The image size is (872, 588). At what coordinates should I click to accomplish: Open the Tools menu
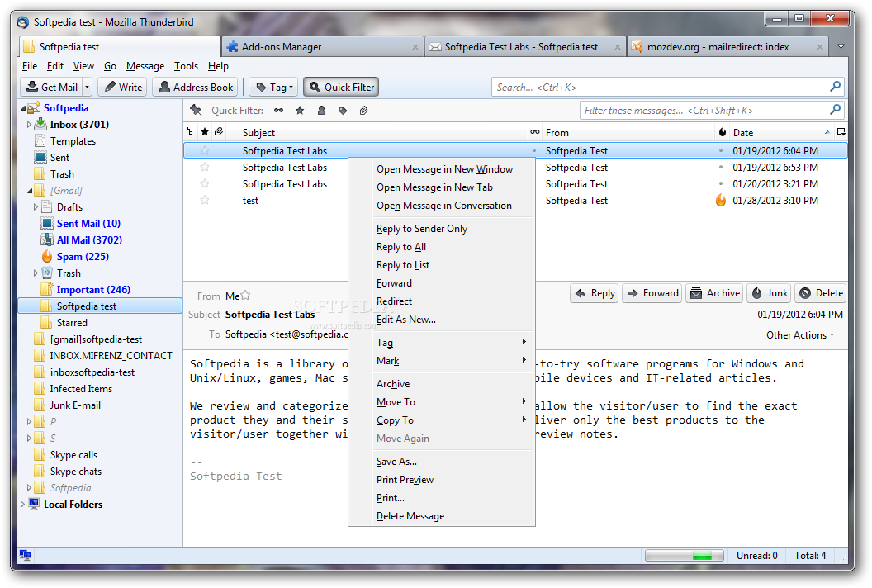(186, 66)
